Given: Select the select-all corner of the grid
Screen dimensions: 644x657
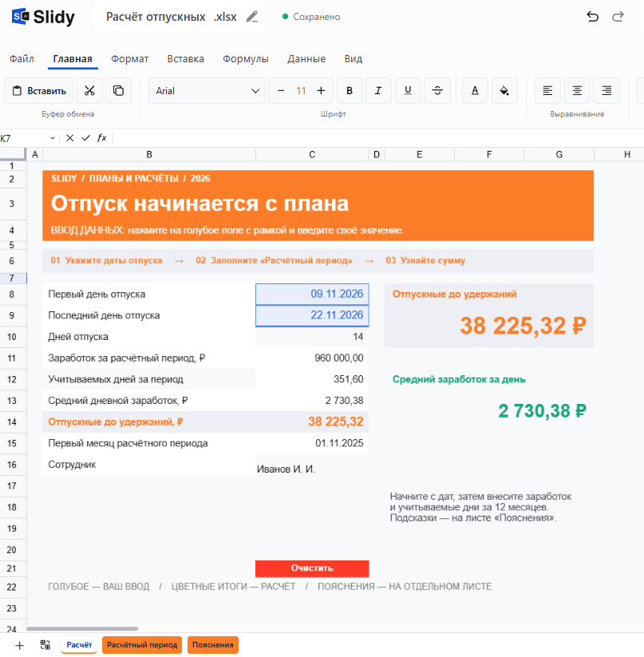Looking at the screenshot, I should (x=13, y=154).
